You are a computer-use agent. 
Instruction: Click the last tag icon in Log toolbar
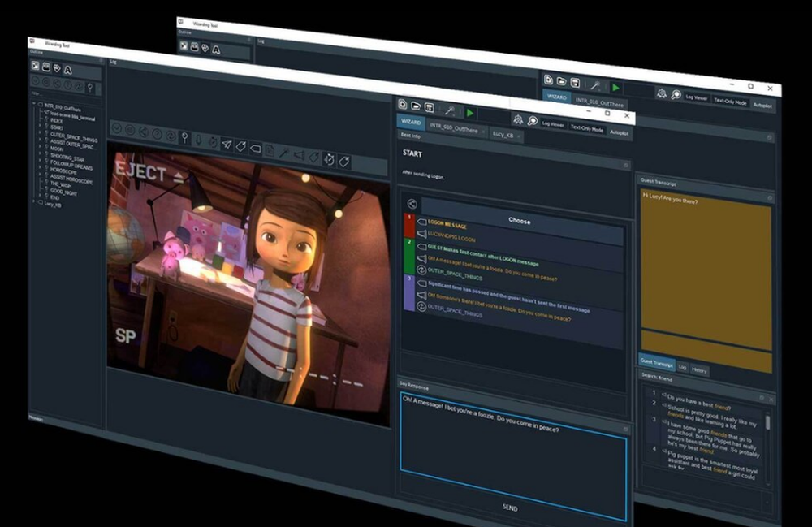[343, 161]
